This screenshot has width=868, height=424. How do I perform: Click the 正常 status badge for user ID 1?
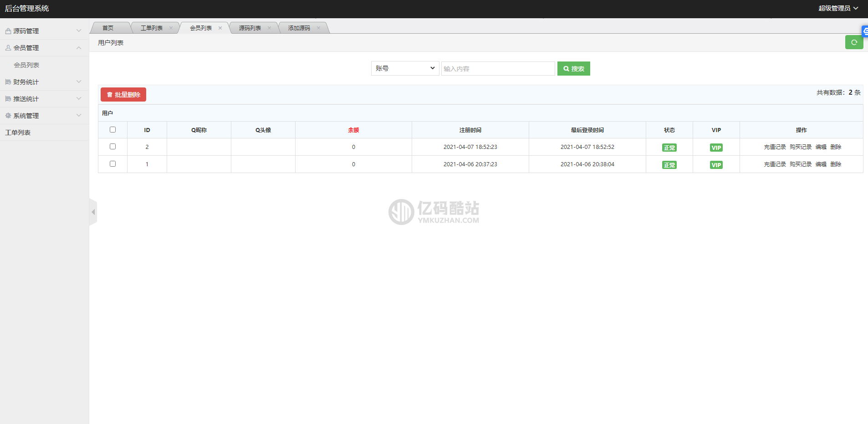point(669,165)
